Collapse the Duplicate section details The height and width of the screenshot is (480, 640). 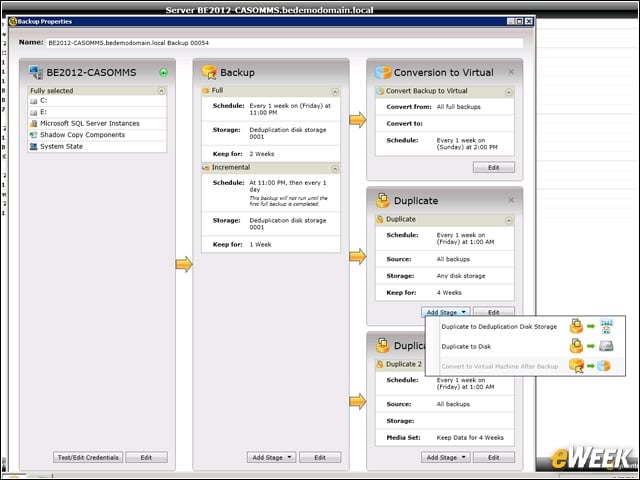[509, 220]
